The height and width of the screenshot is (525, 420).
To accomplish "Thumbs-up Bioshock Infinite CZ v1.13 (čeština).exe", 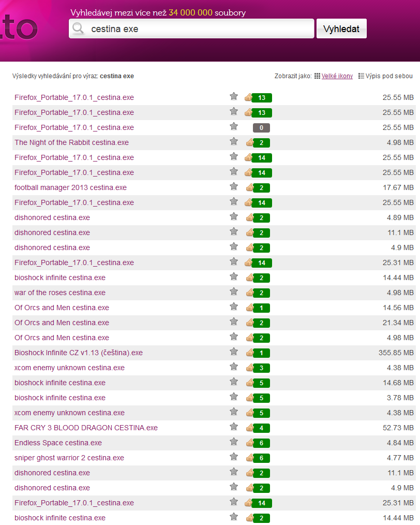I will (x=250, y=353).
